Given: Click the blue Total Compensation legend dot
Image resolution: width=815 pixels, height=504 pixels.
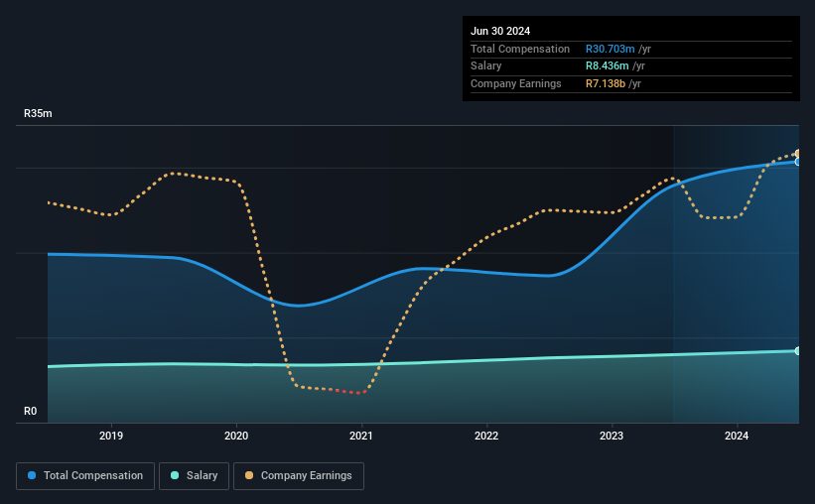Looking at the screenshot, I should click(32, 475).
